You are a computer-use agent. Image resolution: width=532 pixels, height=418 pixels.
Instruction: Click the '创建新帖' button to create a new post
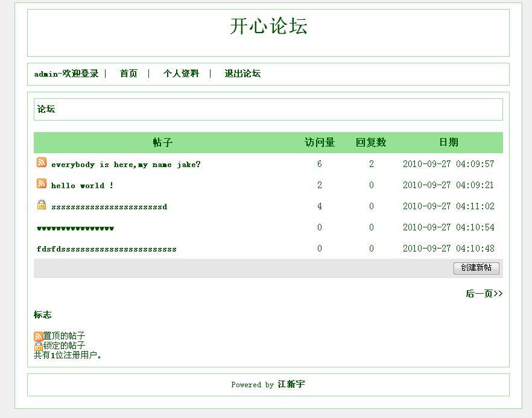click(477, 268)
